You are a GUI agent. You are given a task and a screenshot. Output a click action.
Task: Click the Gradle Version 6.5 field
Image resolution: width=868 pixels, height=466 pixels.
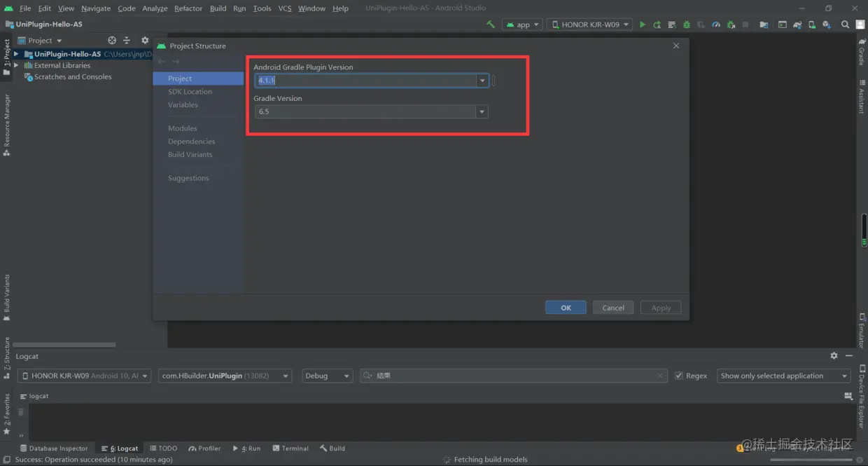(365, 111)
